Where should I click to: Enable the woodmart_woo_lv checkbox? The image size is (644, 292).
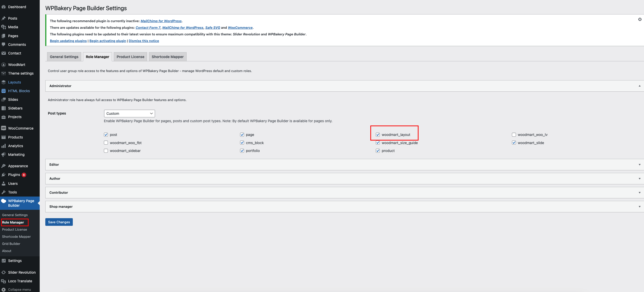click(x=514, y=135)
